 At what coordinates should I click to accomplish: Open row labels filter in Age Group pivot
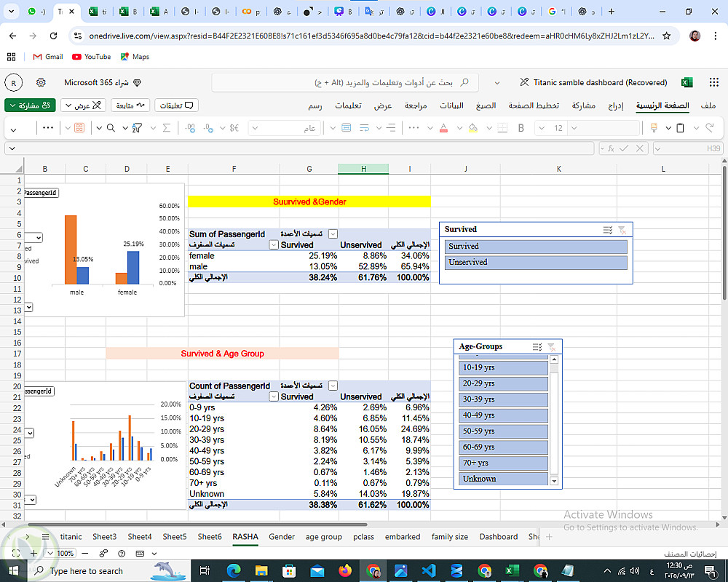click(x=274, y=396)
